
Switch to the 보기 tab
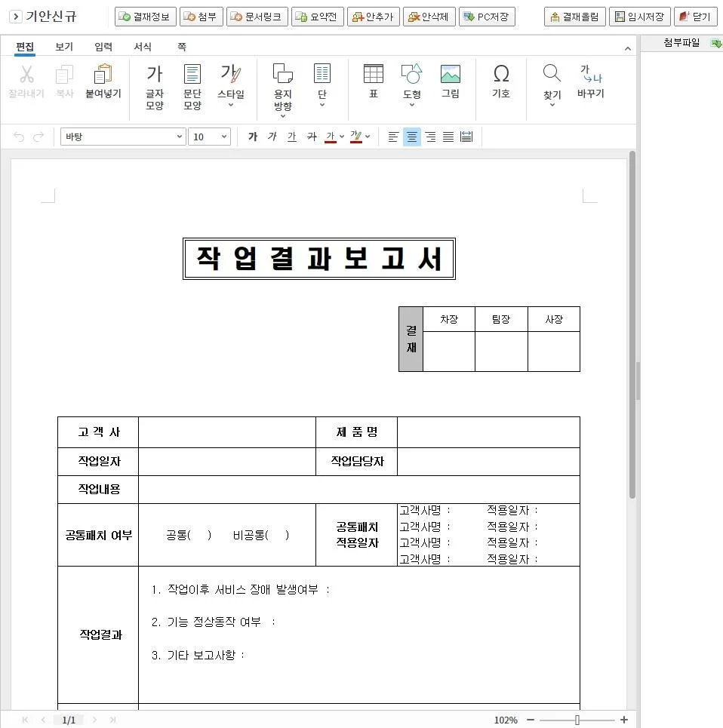(x=64, y=47)
